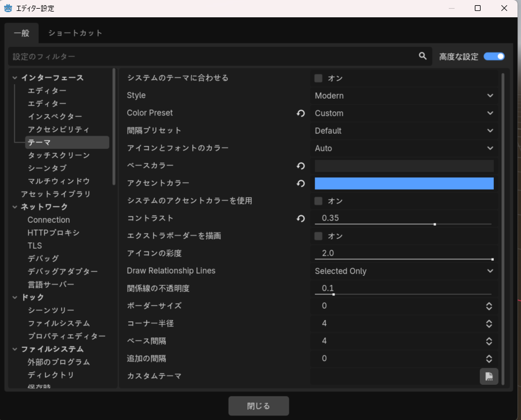This screenshot has width=521, height=420.
Task: Open the Draw Relationship Lines dropdown
Action: click(x=403, y=271)
